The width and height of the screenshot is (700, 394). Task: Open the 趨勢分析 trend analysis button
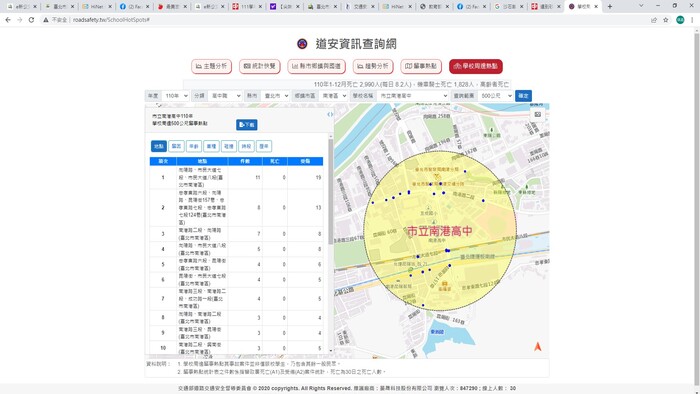point(373,66)
